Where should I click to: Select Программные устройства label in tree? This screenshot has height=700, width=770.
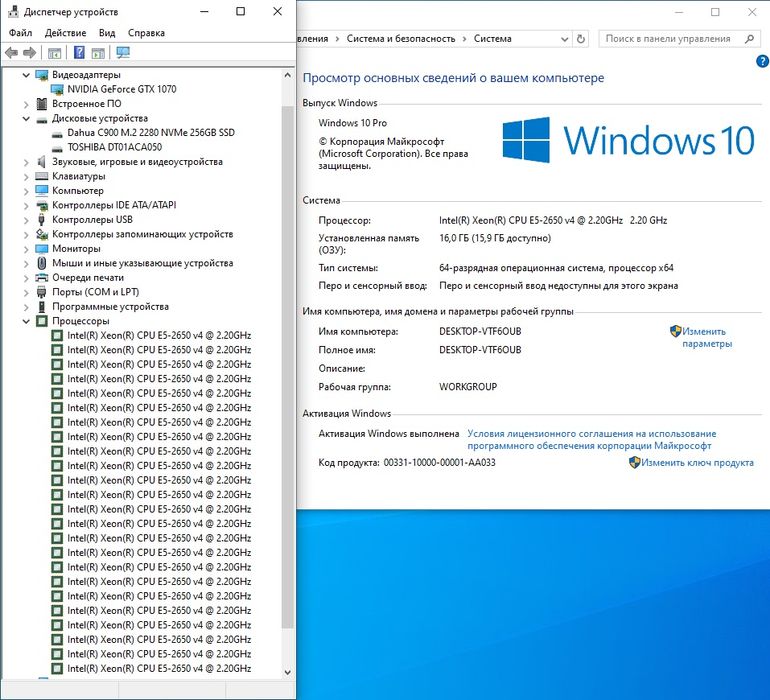[x=110, y=307]
